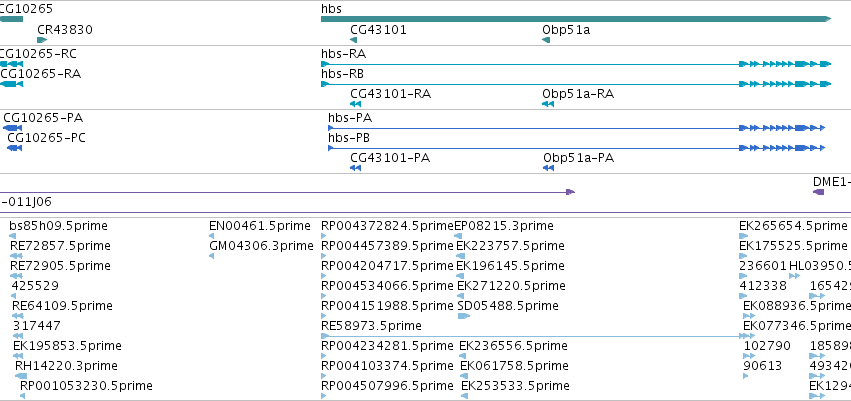The height and width of the screenshot is (401, 851).
Task: Click the CG43101-RA transcript glyph
Action: point(355,104)
